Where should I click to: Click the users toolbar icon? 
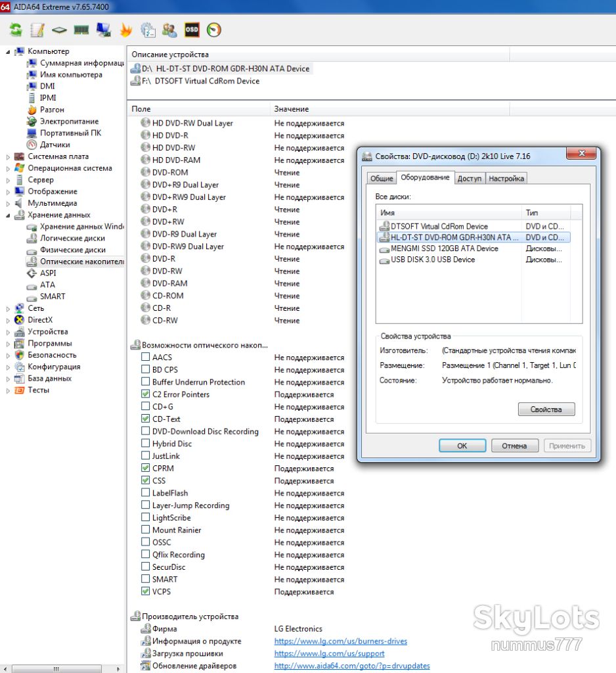click(x=169, y=30)
